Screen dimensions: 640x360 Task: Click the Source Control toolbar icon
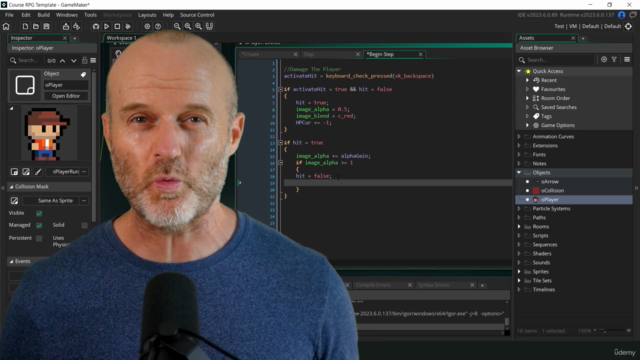[x=76, y=26]
